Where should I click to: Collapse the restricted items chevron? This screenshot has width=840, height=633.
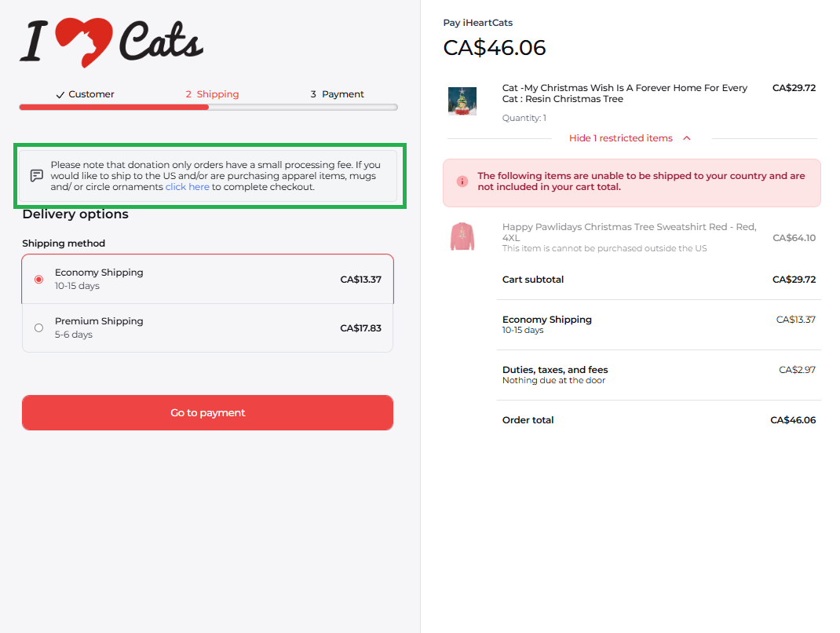click(x=687, y=138)
